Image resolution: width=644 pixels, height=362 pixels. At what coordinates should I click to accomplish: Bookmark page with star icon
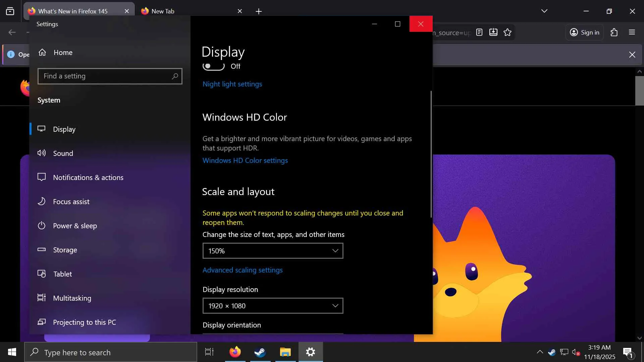[x=507, y=32]
